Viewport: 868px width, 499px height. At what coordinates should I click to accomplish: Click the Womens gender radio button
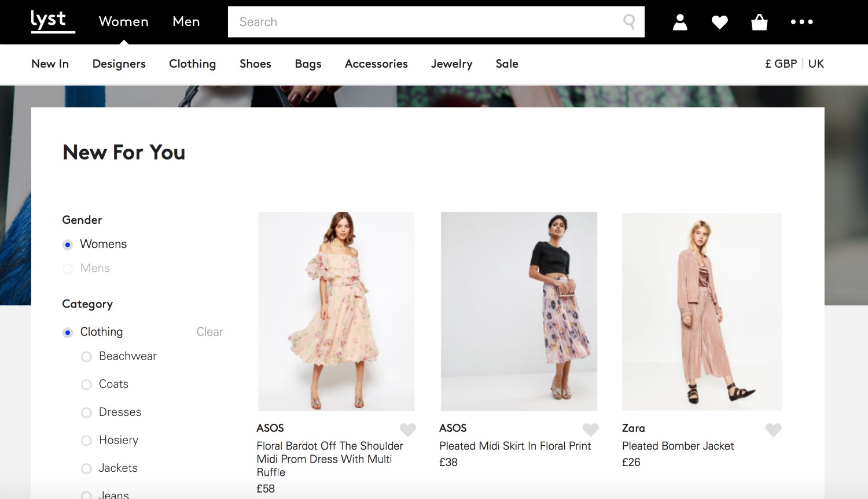[x=68, y=244]
